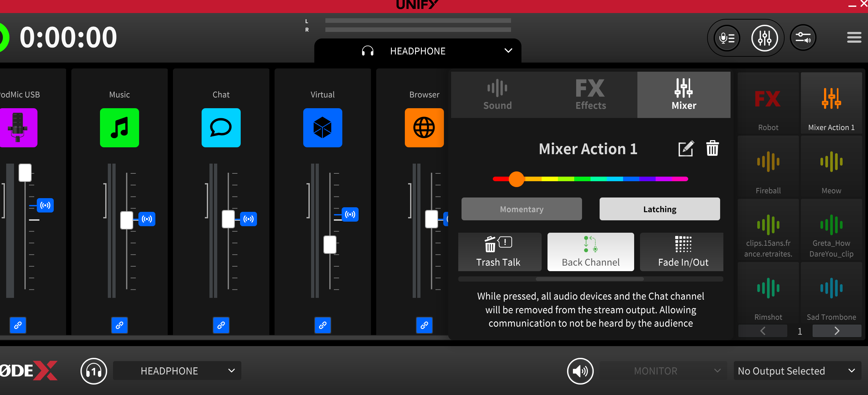Toggle the PodMic USB channel link icon
The width and height of the screenshot is (868, 395).
(x=18, y=325)
